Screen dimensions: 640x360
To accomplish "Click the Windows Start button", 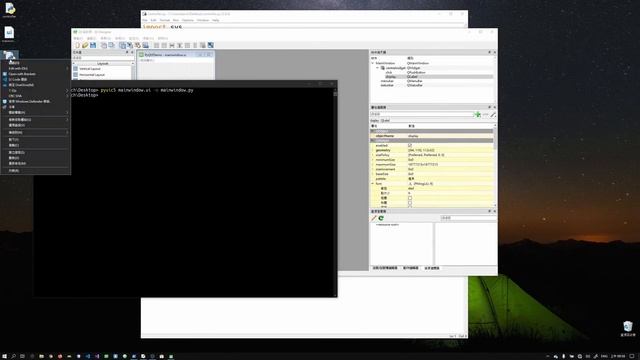I will point(4,356).
